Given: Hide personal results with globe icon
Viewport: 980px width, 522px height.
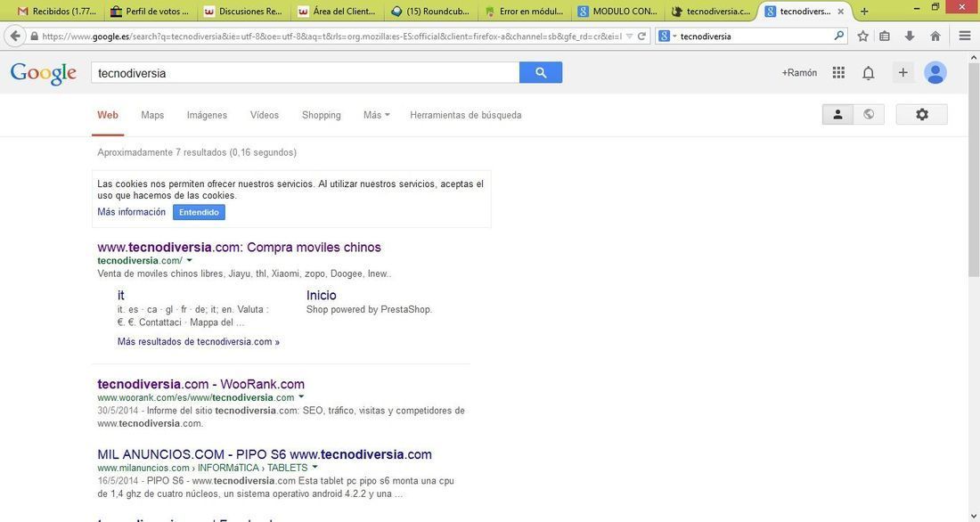Looking at the screenshot, I should tap(869, 114).
